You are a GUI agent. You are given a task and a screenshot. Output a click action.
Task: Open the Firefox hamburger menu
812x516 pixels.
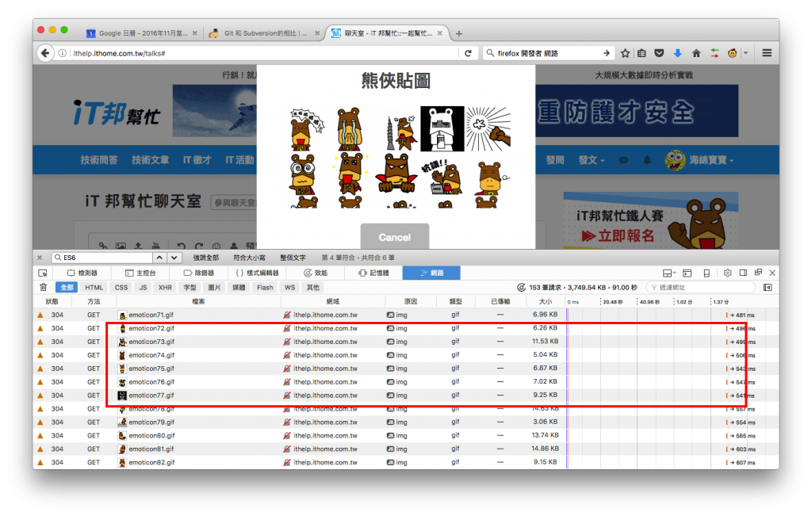pyautogui.click(x=767, y=53)
